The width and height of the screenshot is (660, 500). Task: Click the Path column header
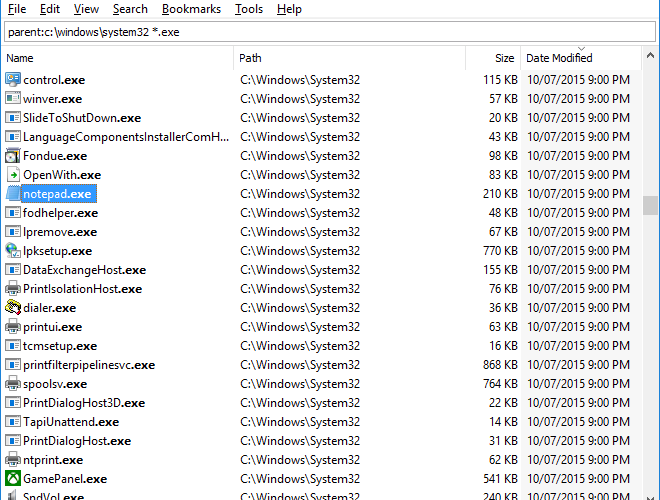click(250, 58)
